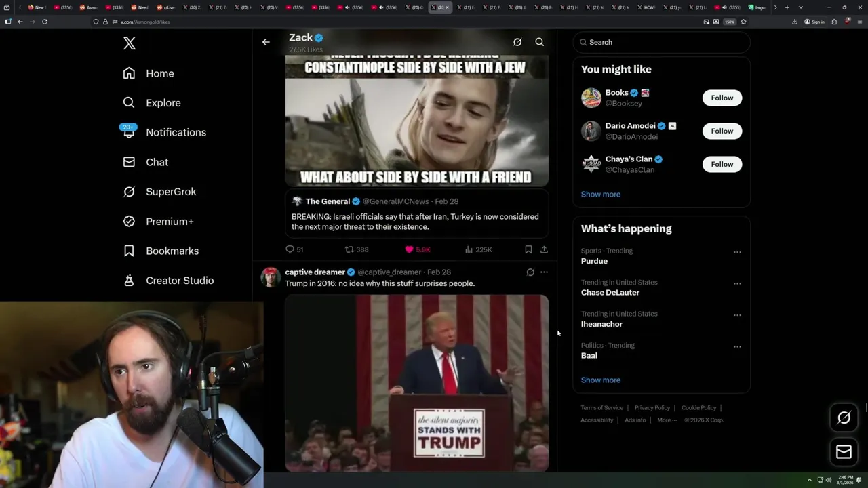Open the quoted post by The General
The image size is (868, 488).
[416, 213]
